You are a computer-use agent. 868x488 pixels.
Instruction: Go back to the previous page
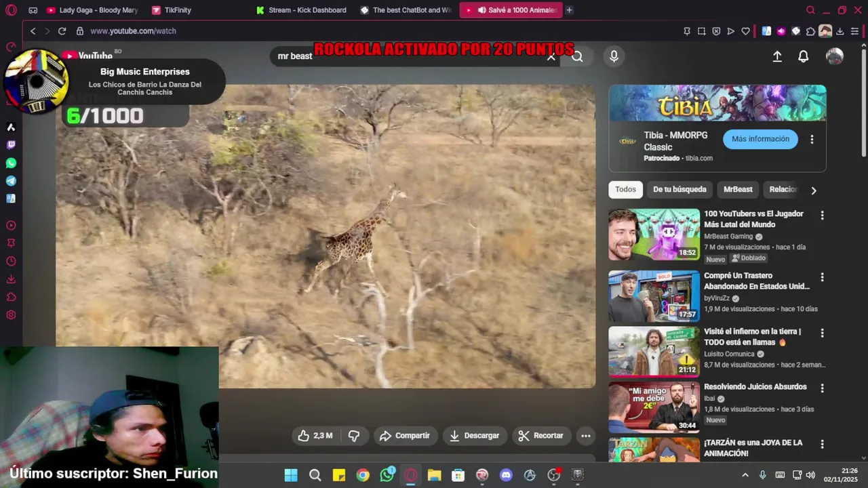33,31
